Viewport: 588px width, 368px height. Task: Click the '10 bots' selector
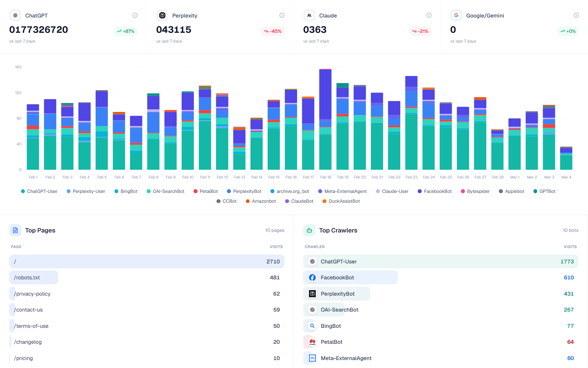[x=571, y=230]
